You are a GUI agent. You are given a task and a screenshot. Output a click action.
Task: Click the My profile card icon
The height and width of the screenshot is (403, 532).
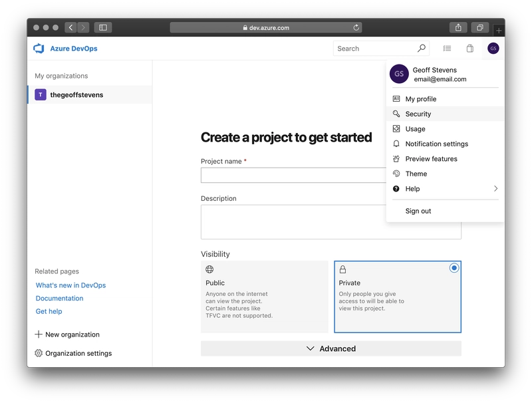[396, 98]
